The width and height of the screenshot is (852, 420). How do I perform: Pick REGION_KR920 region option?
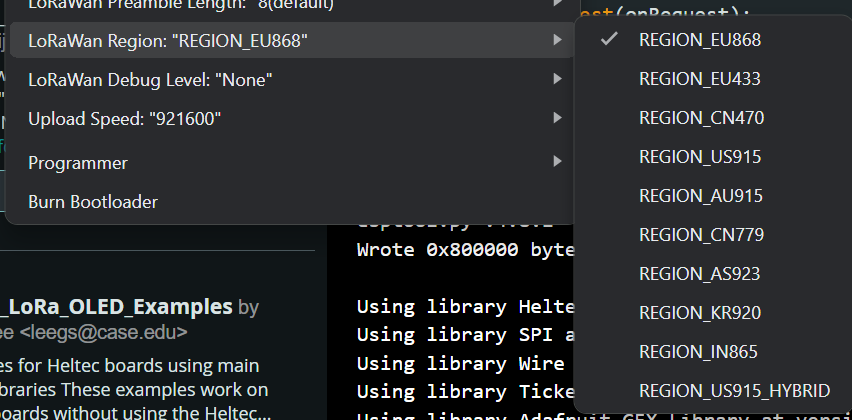tap(712, 313)
